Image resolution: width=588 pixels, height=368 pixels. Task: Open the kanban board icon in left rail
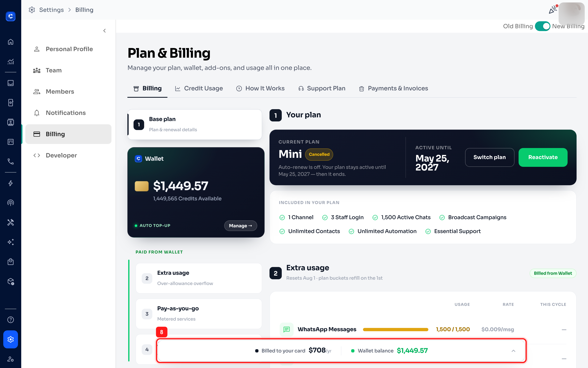(x=10, y=142)
